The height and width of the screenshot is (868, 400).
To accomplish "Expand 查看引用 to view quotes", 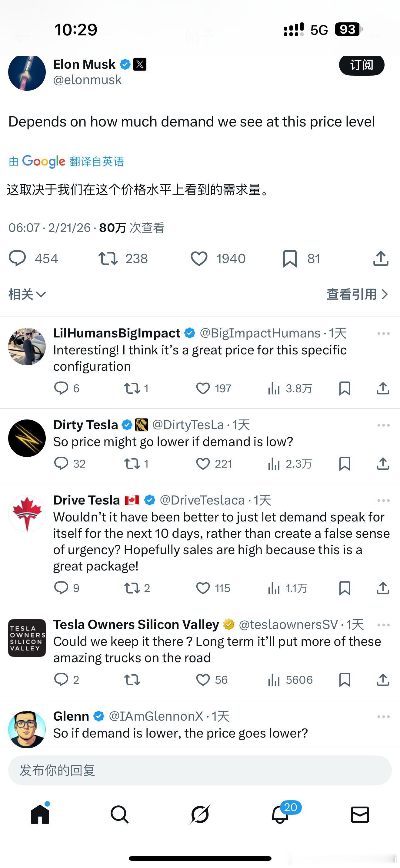I will pos(357,294).
